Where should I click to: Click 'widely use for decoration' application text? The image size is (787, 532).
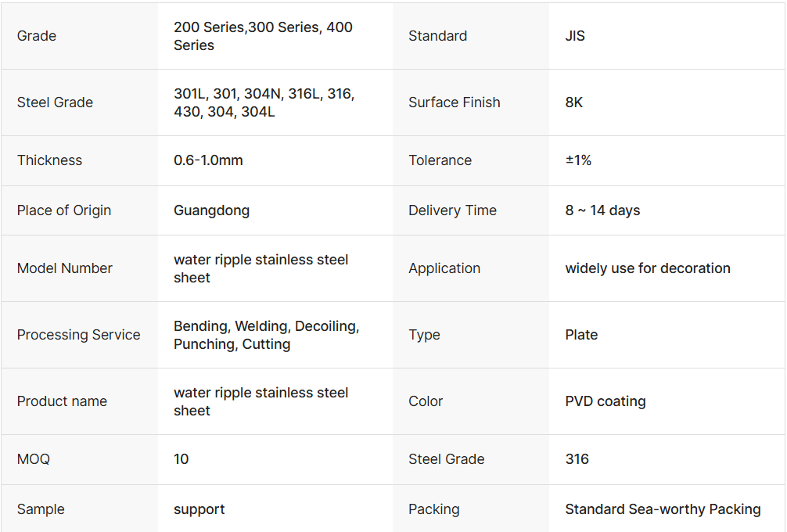[648, 268]
